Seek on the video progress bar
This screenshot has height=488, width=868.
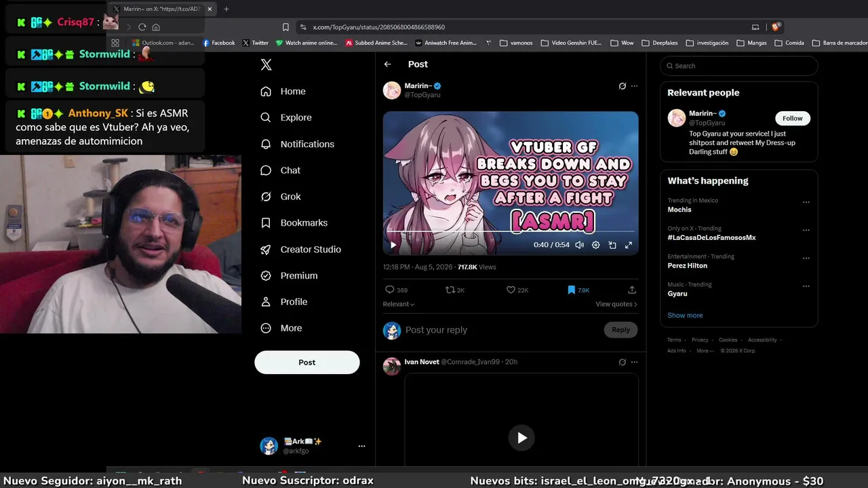tap(511, 232)
